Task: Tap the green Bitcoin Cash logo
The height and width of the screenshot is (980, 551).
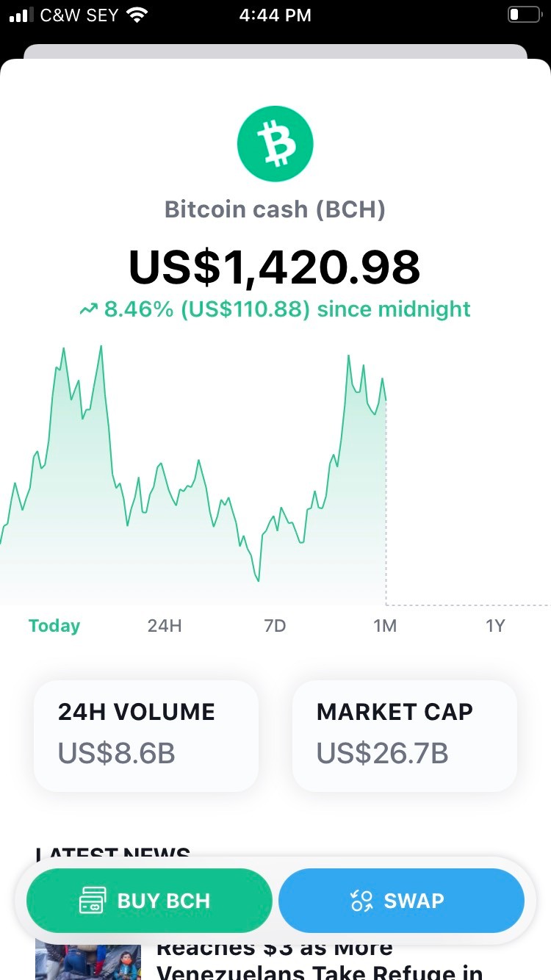Action: pos(275,143)
